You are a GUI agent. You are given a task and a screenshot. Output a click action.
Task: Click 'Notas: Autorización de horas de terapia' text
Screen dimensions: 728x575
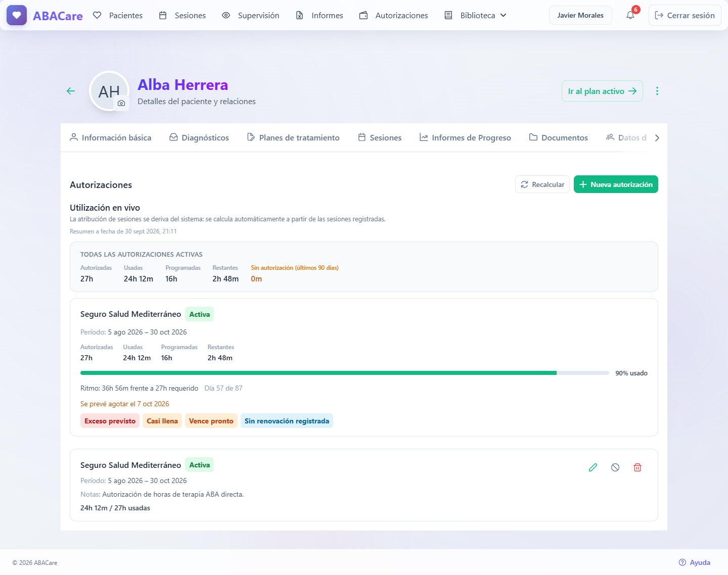click(x=162, y=494)
